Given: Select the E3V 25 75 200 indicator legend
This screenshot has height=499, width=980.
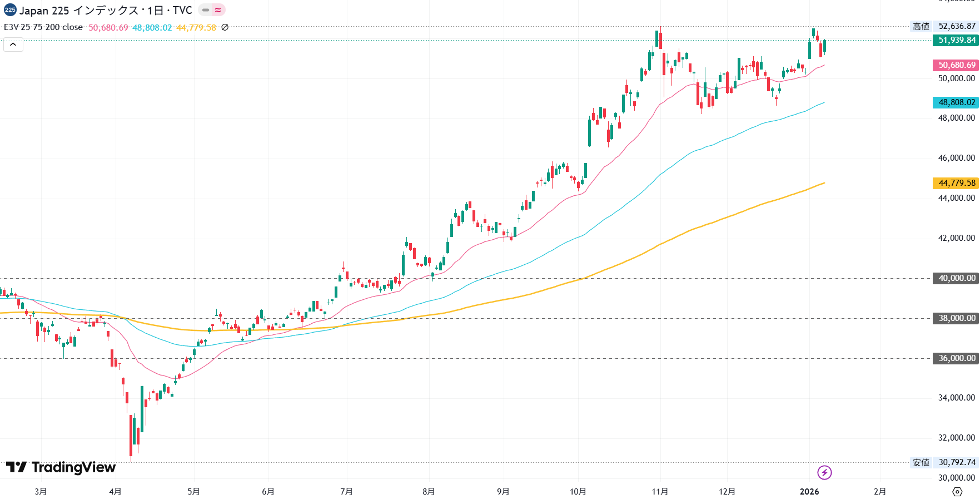Looking at the screenshot, I should point(43,27).
